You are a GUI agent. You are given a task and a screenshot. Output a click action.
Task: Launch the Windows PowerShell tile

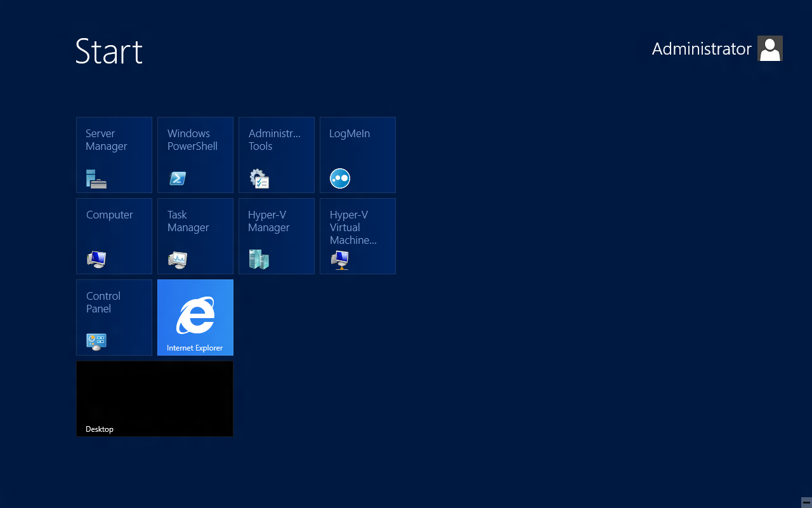[195, 155]
